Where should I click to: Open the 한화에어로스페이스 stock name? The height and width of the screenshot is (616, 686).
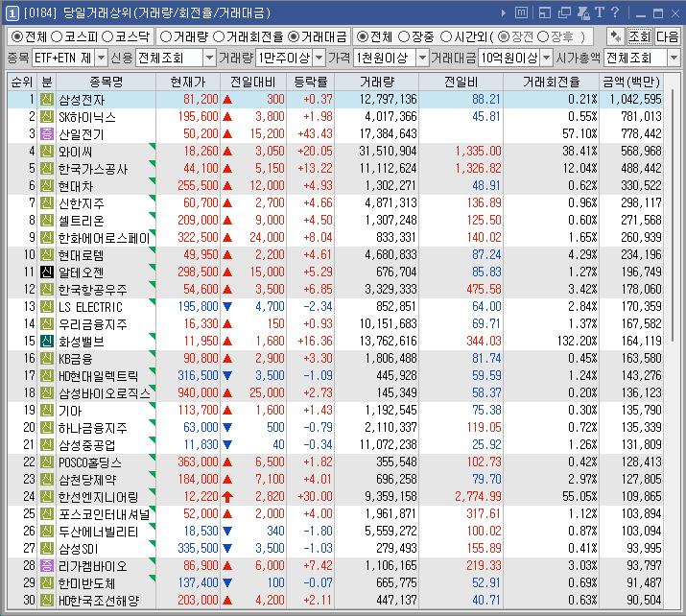click(x=105, y=238)
